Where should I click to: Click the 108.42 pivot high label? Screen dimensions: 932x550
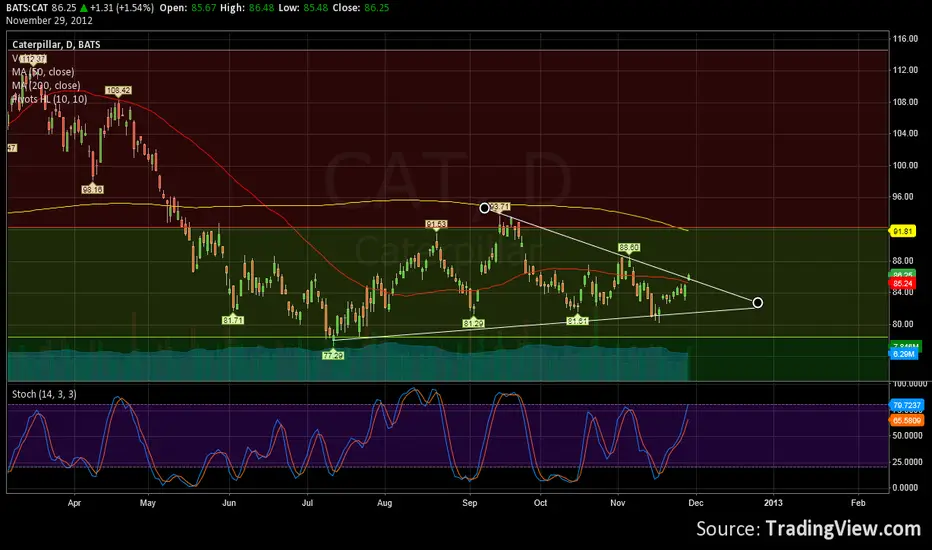[118, 90]
